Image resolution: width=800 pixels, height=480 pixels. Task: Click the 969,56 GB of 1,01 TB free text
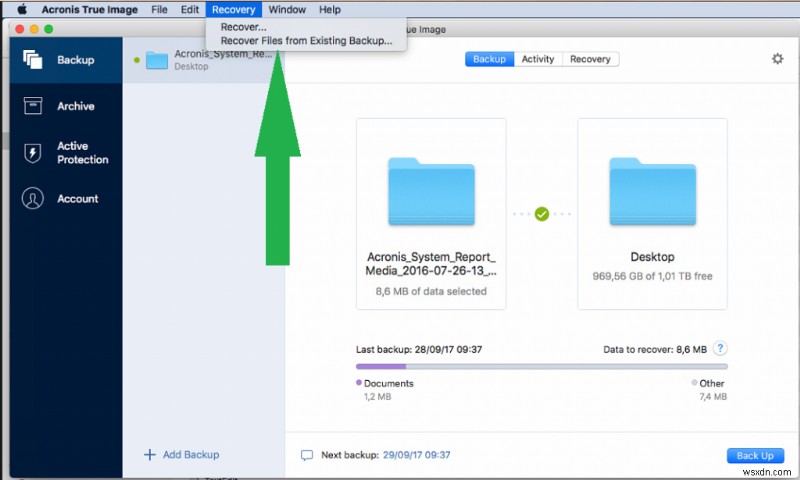coord(653,276)
